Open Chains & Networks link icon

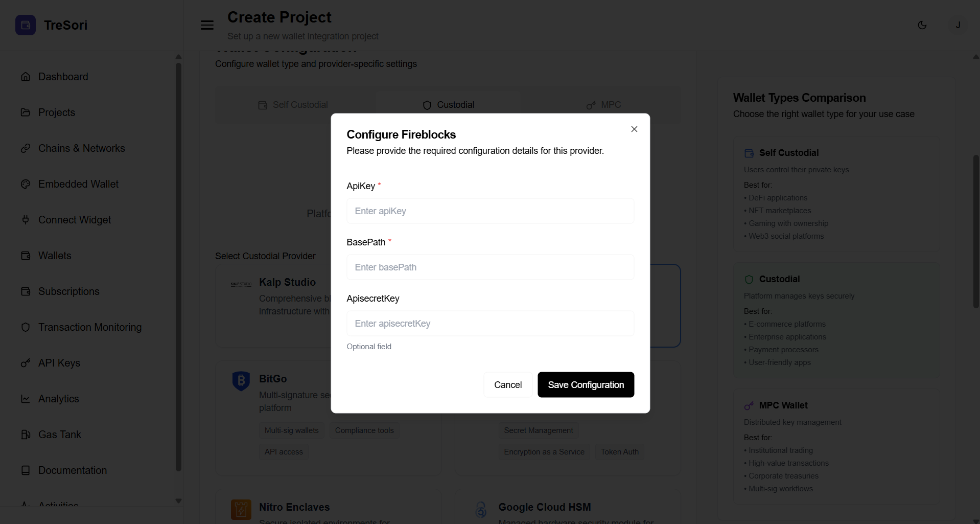coord(26,148)
